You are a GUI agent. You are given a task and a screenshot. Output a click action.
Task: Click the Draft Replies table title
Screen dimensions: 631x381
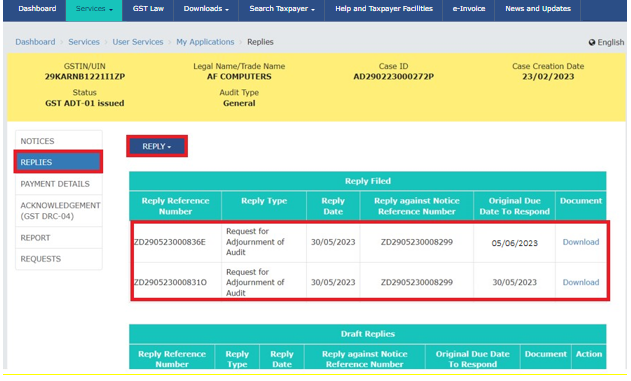point(368,334)
